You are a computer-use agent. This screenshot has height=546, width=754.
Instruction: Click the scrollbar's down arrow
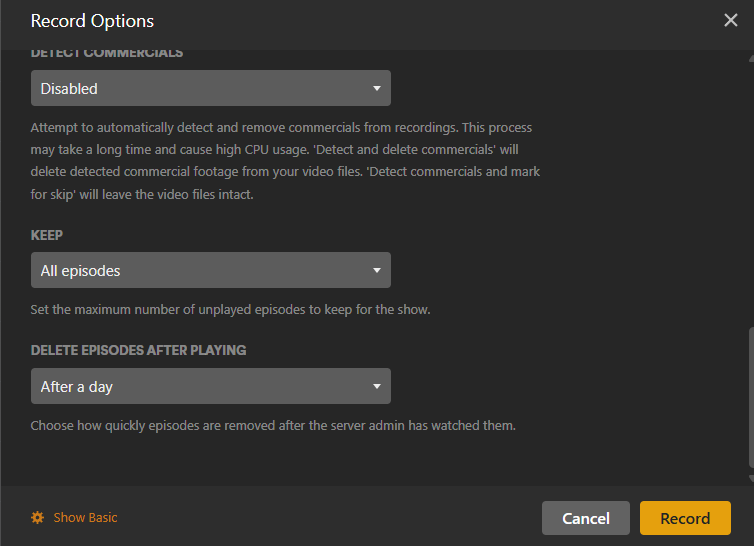[x=750, y=479]
